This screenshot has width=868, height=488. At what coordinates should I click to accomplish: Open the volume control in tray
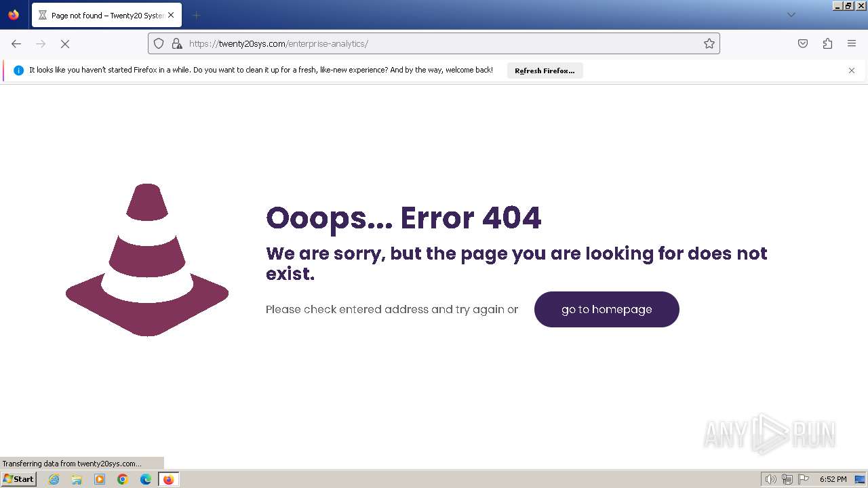point(770,479)
